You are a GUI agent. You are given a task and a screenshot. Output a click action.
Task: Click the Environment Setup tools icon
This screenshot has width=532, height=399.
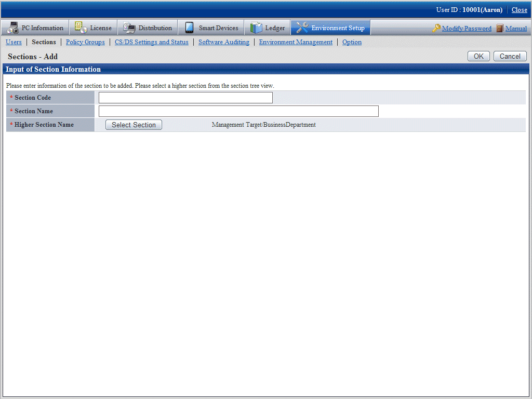point(302,28)
